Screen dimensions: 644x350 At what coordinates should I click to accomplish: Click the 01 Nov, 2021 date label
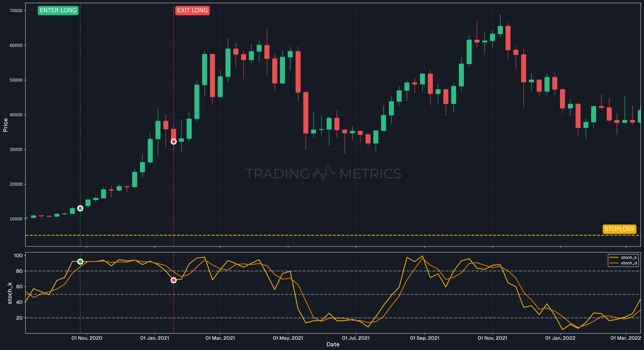tap(493, 338)
